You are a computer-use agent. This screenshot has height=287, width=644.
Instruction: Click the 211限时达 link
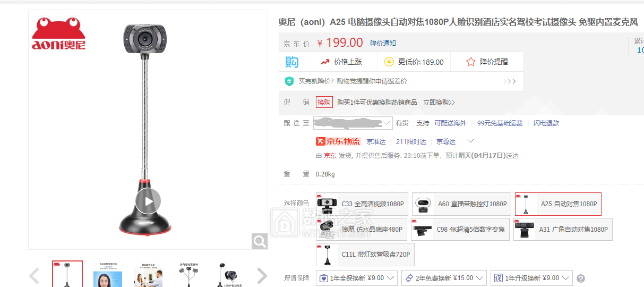pos(411,141)
